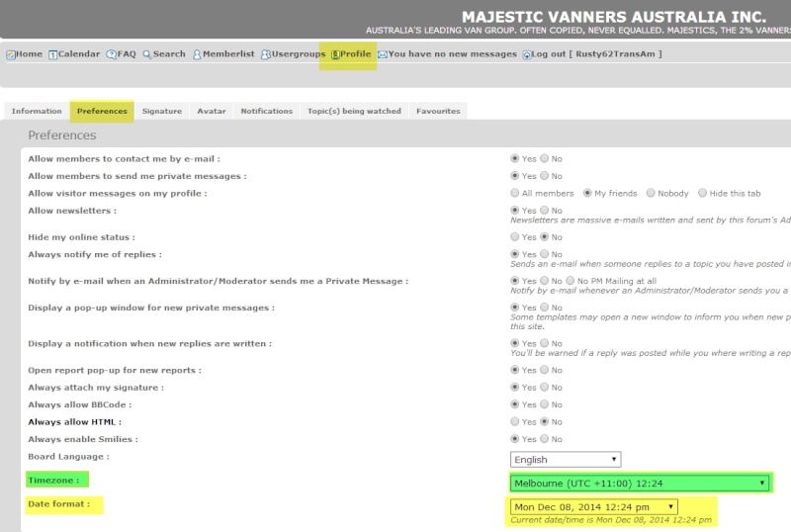The width and height of the screenshot is (791, 532).
Task: Select Yes for members sending private messages
Action: point(514,176)
